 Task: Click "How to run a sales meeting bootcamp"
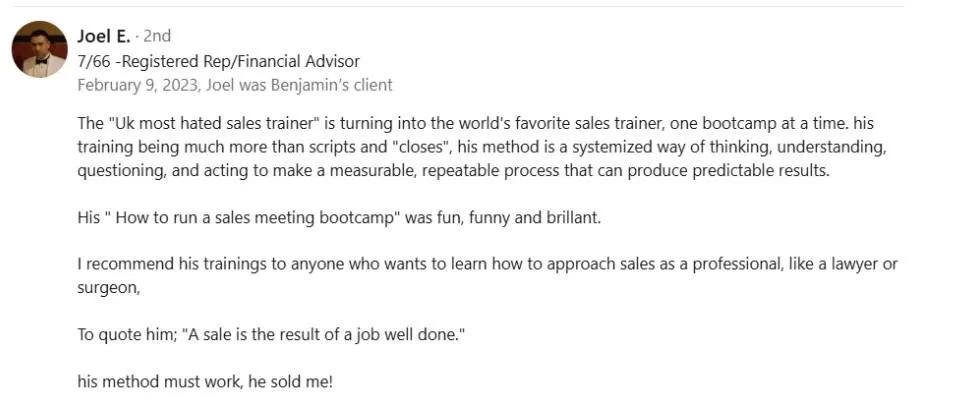[x=257, y=218]
